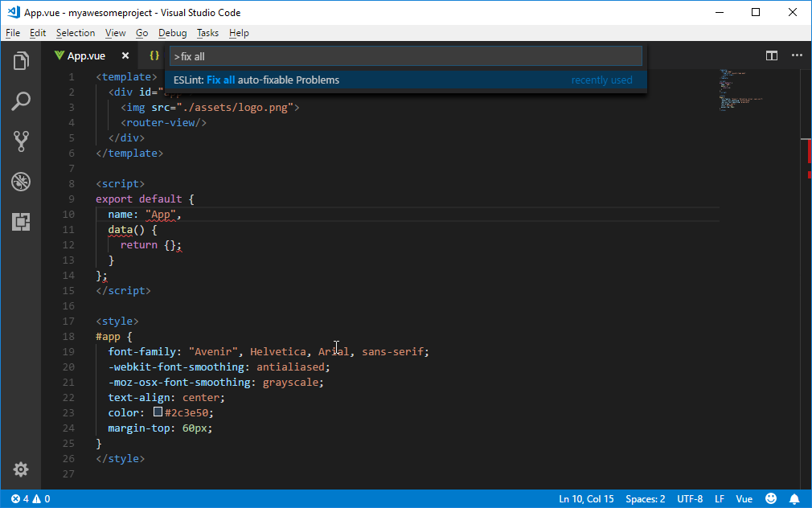Click the VS Code logo in title bar

coord(14,12)
